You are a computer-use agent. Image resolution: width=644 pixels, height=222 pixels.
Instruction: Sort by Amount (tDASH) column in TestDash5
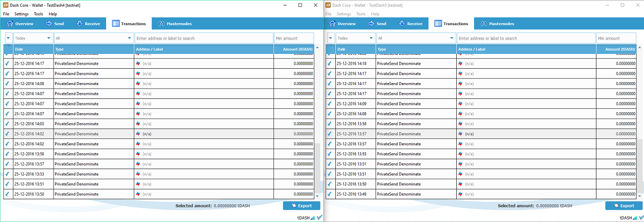point(616,49)
